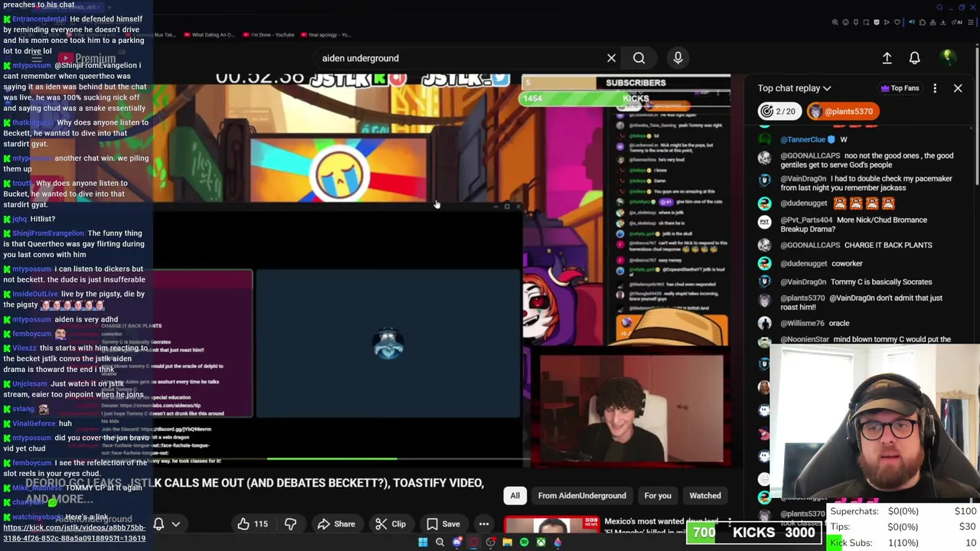This screenshot has height=551, width=980.
Task: Switch to 'What Dating An O...' browser tab
Action: (x=211, y=34)
